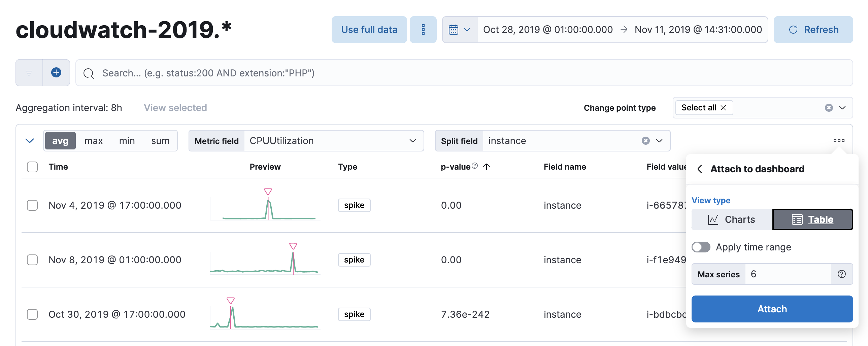Screen dimensions: 868x346
Task: Check the Oct 30, 2019 row checkbox
Action: pyautogui.click(x=32, y=314)
